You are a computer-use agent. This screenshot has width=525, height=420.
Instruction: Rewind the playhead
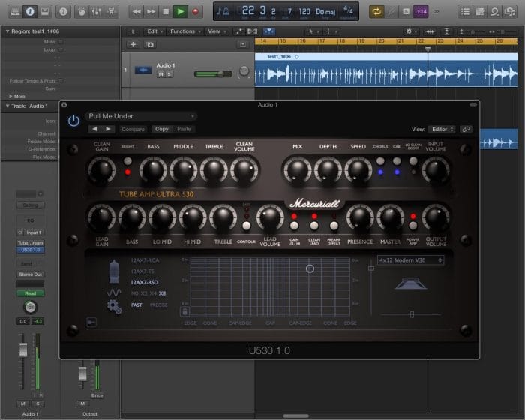[x=136, y=12]
